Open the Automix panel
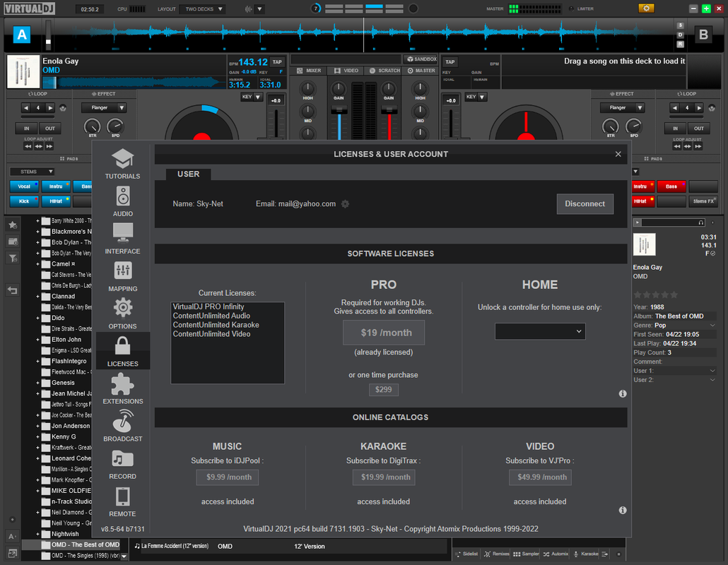This screenshot has width=728, height=565. 556,554
